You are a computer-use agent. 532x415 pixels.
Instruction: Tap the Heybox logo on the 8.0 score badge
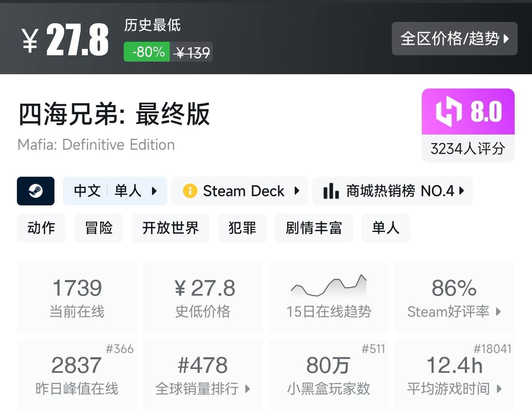coord(449,111)
